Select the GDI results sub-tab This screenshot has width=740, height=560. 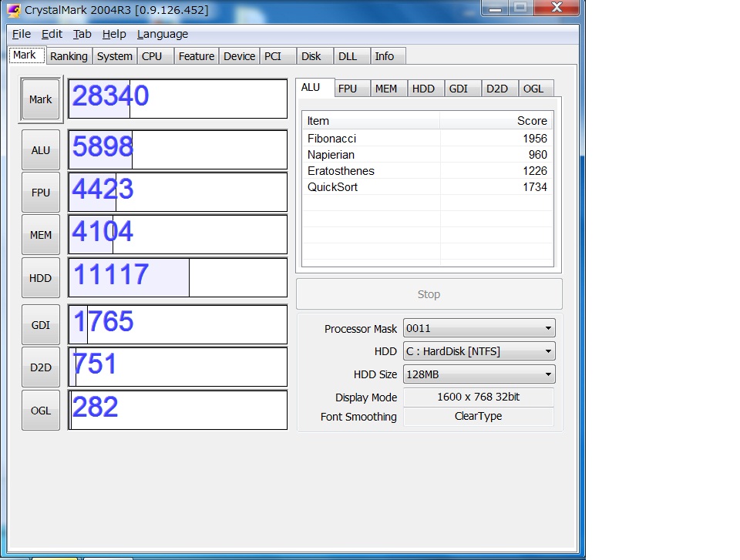coord(462,89)
